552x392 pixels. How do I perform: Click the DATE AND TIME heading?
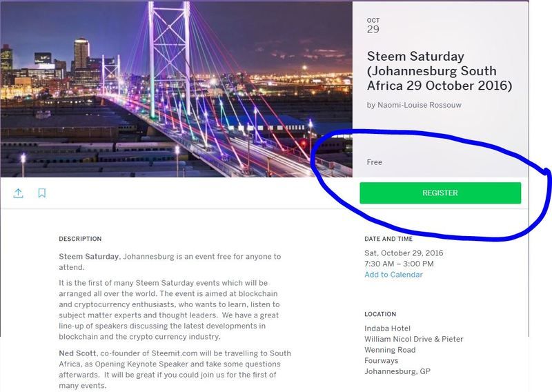coord(391,239)
